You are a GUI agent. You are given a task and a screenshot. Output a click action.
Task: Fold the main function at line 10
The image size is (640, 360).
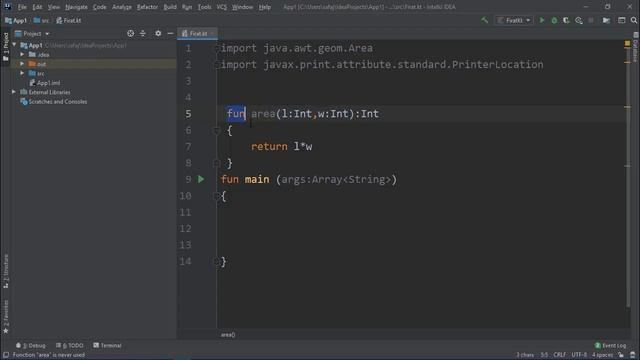(x=217, y=196)
